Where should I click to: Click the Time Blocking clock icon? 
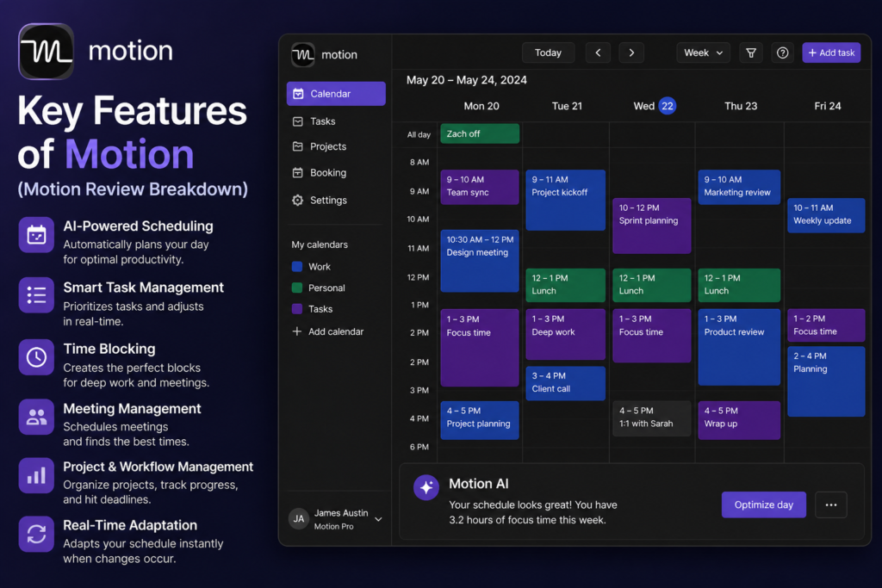(x=36, y=357)
